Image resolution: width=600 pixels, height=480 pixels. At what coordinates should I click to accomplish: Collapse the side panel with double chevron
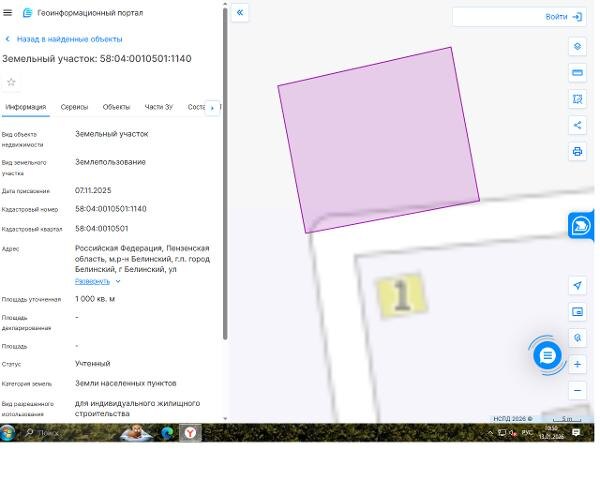tap(240, 13)
